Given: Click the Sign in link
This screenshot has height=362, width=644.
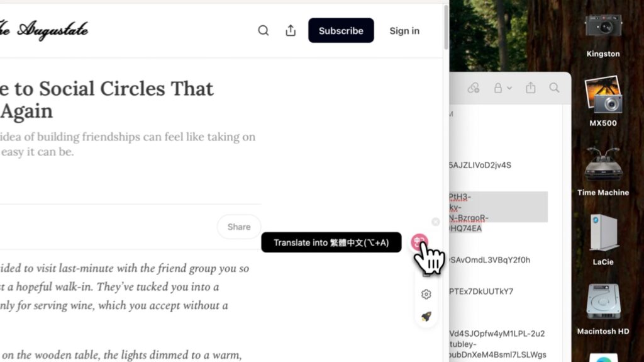Looking at the screenshot, I should click(x=404, y=31).
